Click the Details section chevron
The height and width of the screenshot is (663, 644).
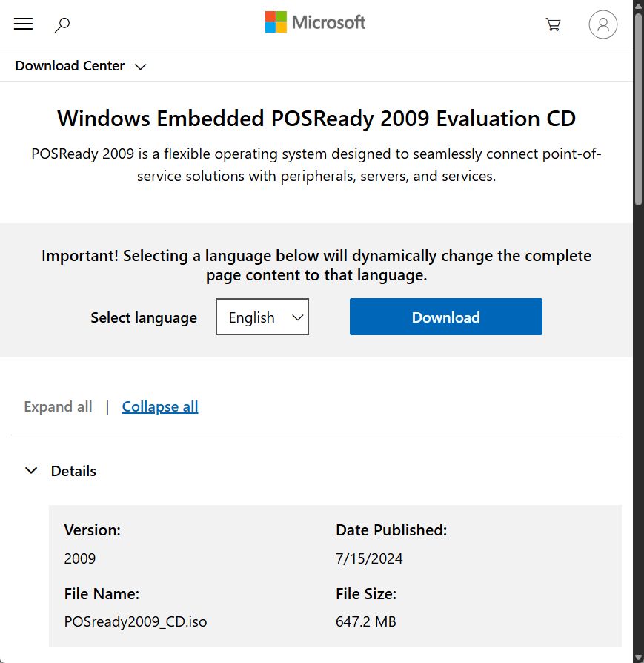coord(31,470)
